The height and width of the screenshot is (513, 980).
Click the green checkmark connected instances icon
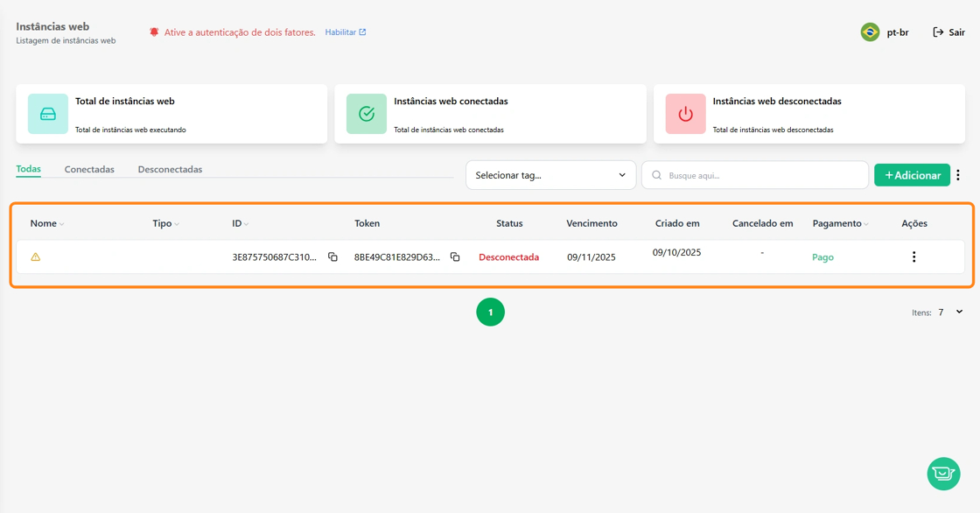coord(367,114)
